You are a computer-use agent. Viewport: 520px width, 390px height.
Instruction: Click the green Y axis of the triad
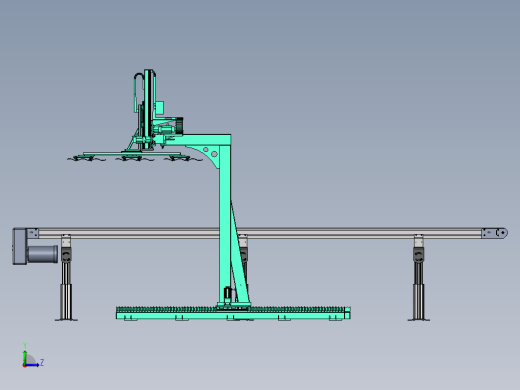(25, 357)
